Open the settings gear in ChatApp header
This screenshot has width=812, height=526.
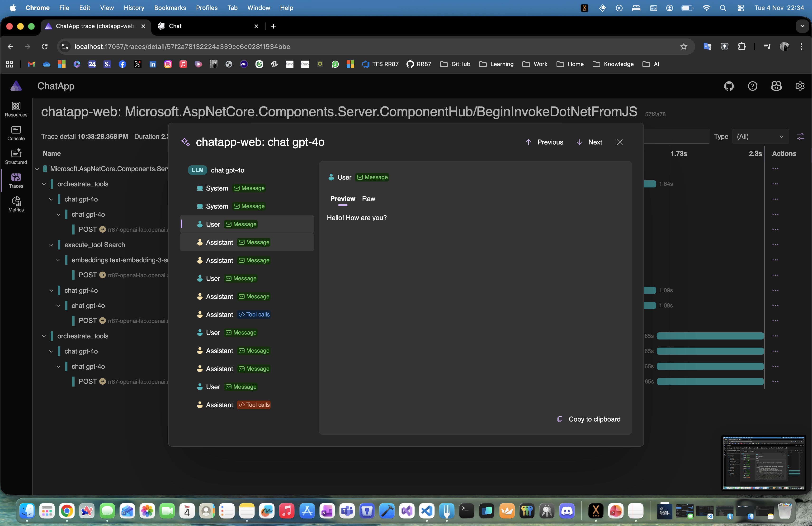pos(800,86)
